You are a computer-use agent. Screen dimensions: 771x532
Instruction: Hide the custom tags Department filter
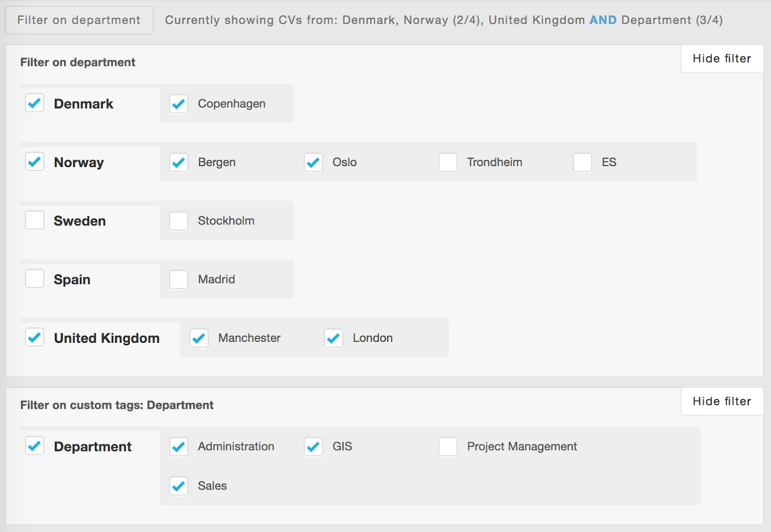pos(722,402)
